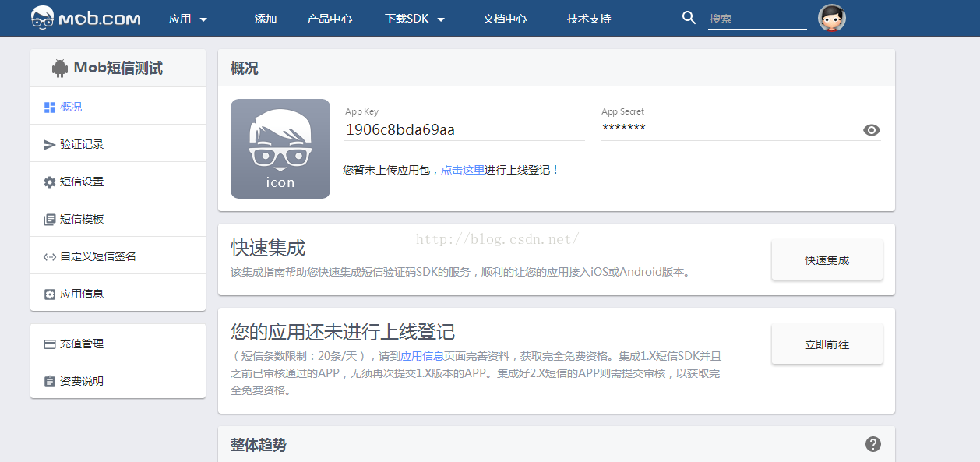Click the Android robot icon beside Mob短信测试
This screenshot has width=980, height=462.
(59, 69)
